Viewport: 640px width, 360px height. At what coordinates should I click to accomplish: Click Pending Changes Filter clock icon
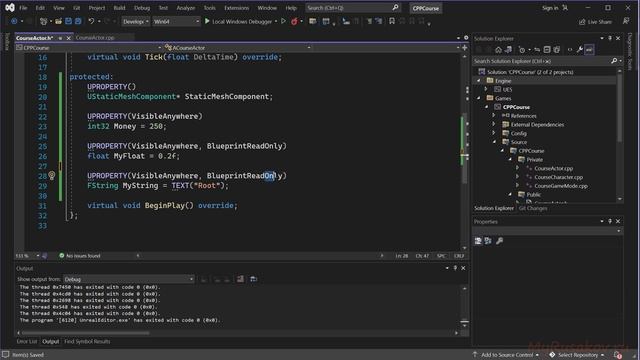[522, 50]
